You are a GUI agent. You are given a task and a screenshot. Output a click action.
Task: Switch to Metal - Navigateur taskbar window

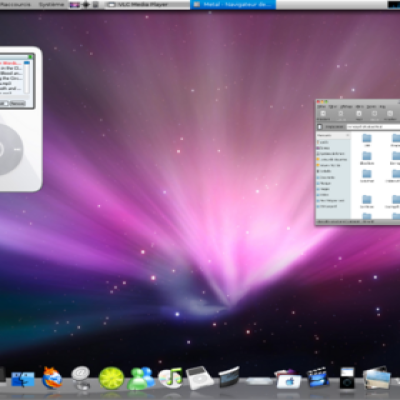233,5
